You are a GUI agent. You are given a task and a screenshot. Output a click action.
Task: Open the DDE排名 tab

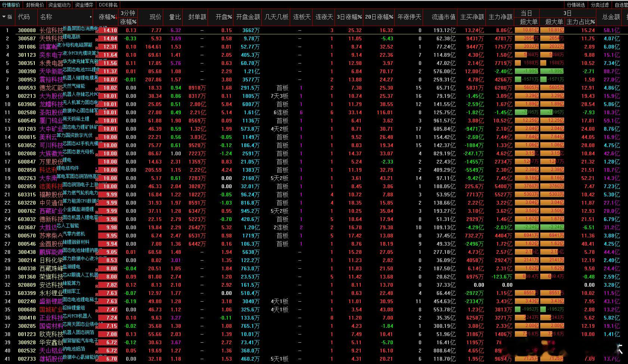pyautogui.click(x=108, y=5)
